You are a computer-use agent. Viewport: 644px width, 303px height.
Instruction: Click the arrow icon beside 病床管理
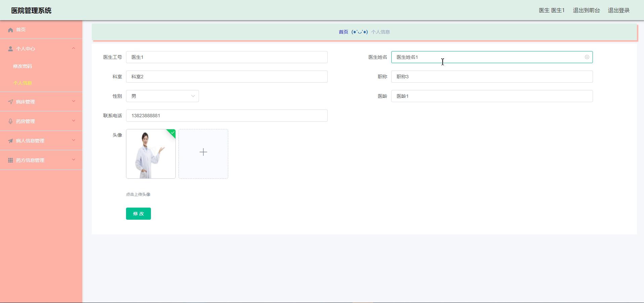[x=10, y=102]
